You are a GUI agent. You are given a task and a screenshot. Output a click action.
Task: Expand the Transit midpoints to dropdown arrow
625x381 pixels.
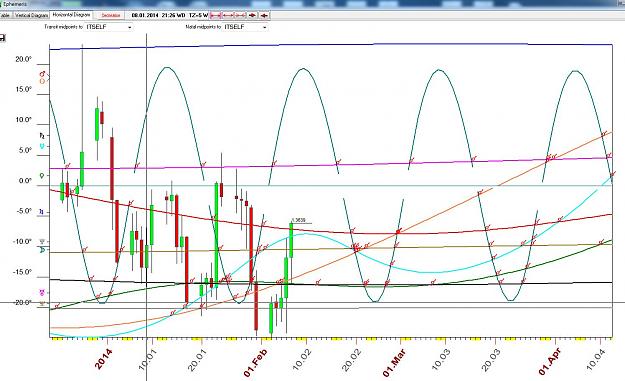[130, 27]
